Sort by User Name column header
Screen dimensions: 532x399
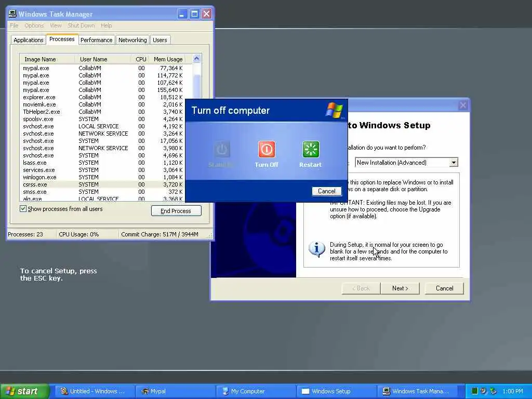103,59
